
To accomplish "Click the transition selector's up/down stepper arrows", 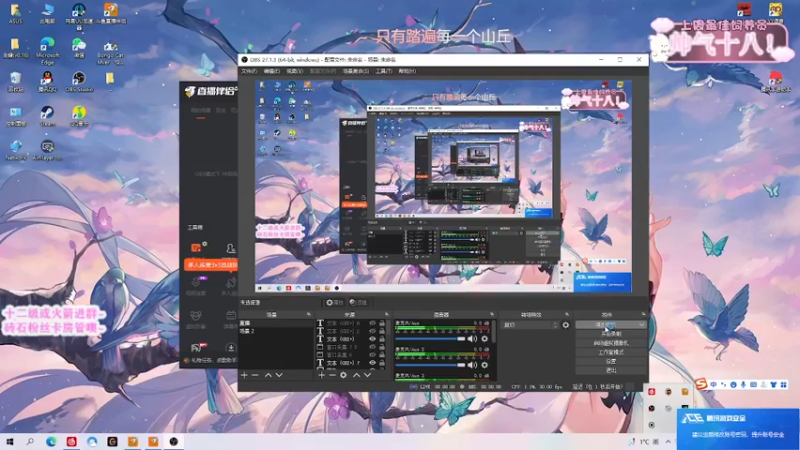I will (x=556, y=325).
